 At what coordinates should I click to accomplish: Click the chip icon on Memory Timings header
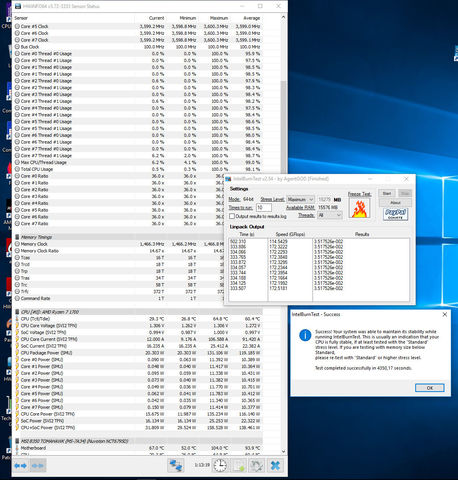tap(17, 237)
